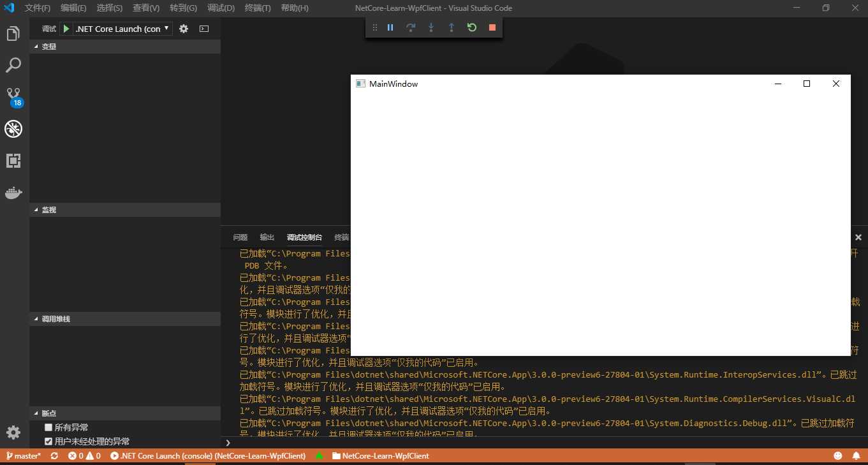The image size is (868, 465).
Task: Collapse the 断点 section
Action: (125, 413)
